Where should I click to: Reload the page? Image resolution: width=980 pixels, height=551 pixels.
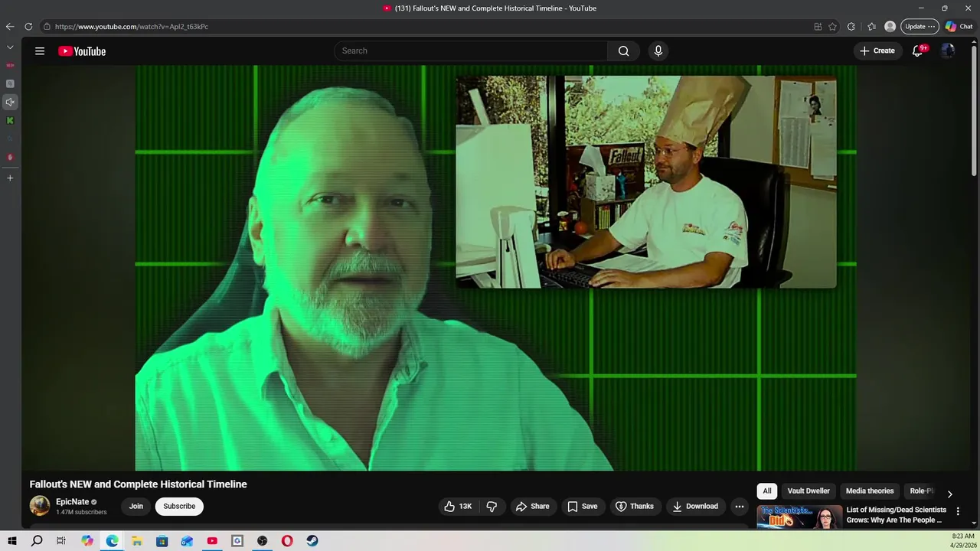point(28,26)
